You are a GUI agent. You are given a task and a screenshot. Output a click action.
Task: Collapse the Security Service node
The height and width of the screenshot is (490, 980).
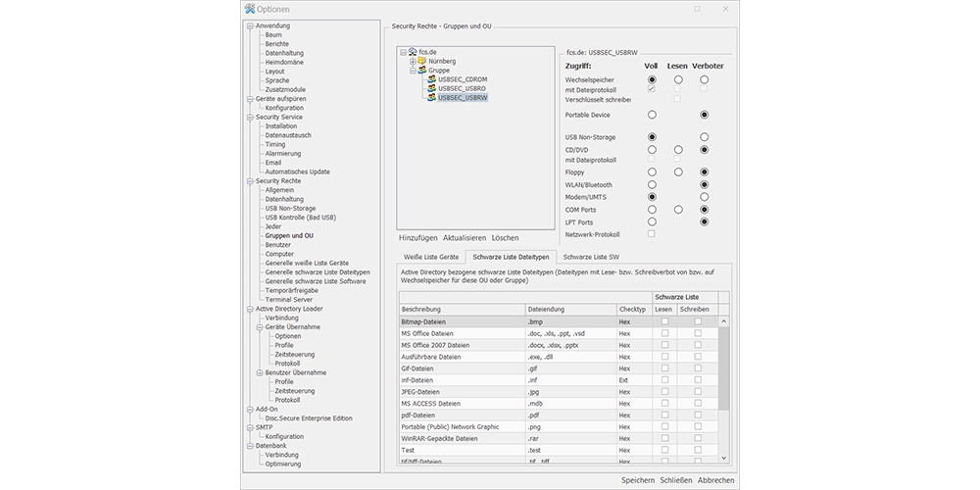[250, 118]
